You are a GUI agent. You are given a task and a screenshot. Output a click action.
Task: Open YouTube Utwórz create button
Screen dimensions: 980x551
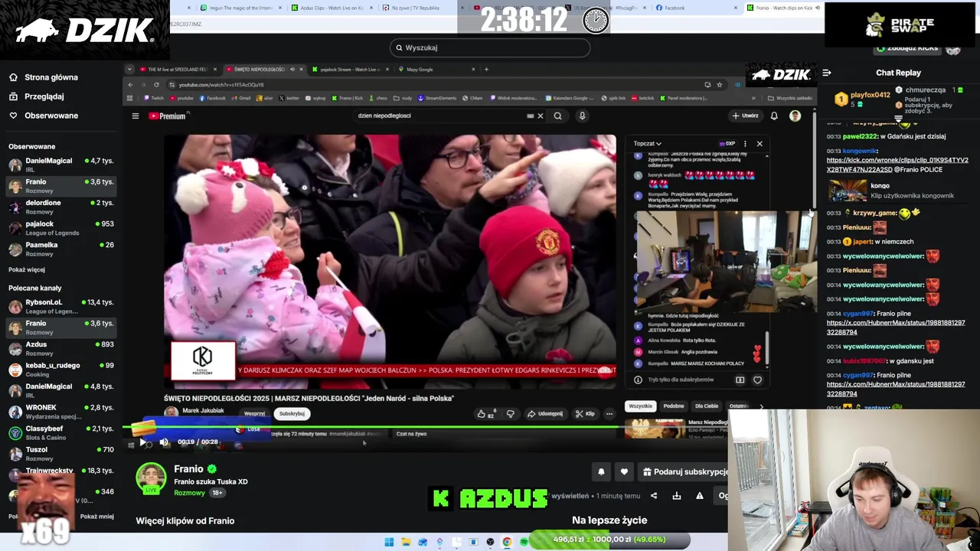745,116
